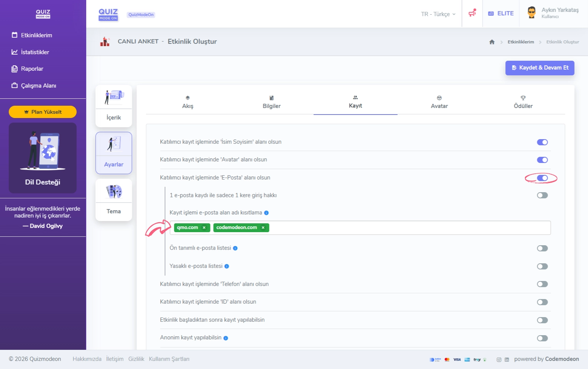588x369 pixels.
Task: Click the QuizModeOn badge
Action: 141,15
